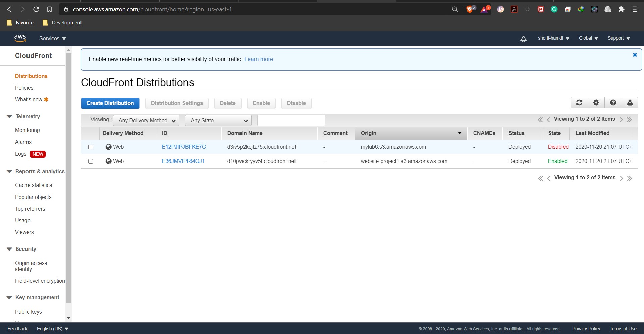Select the checkbox for distribution E12PJIPJBFKE7G
The image size is (644, 334).
(91, 147)
